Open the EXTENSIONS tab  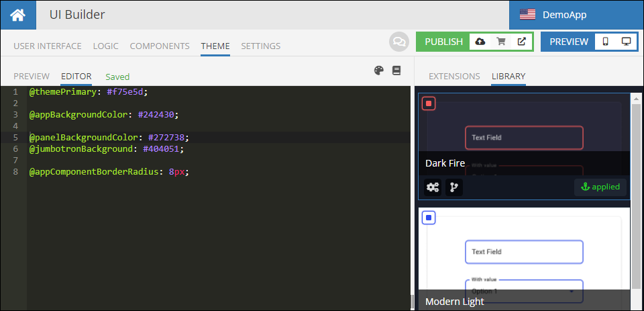click(454, 76)
